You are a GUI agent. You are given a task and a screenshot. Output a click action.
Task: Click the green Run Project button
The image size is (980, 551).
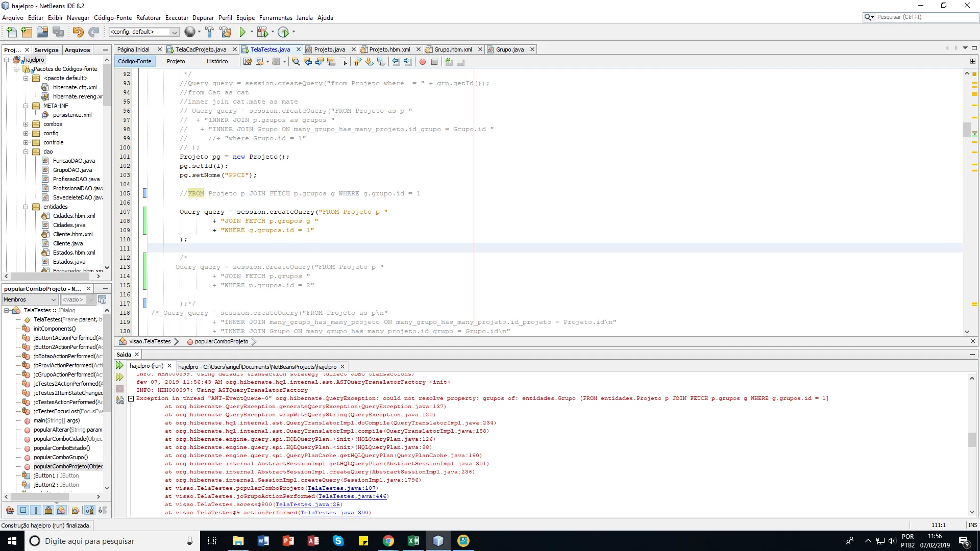(242, 32)
